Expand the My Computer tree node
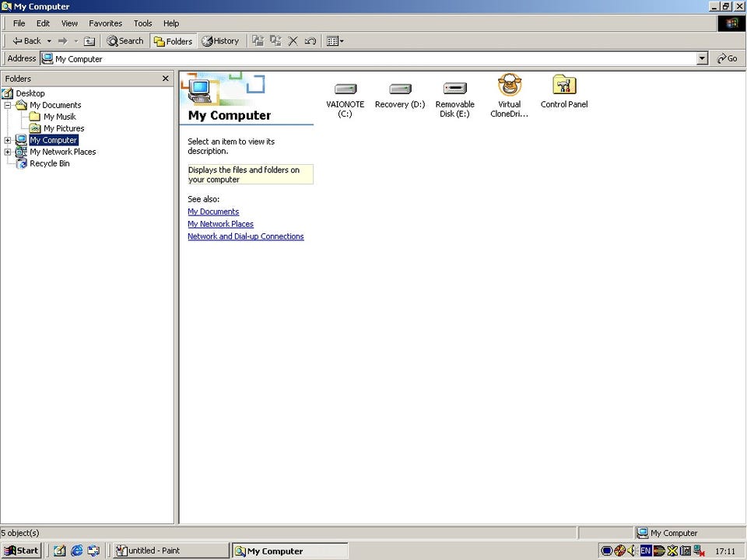The image size is (747, 560). [x=8, y=140]
